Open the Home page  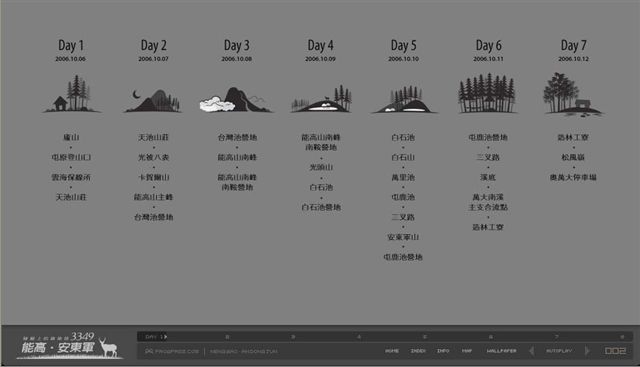[x=392, y=351]
